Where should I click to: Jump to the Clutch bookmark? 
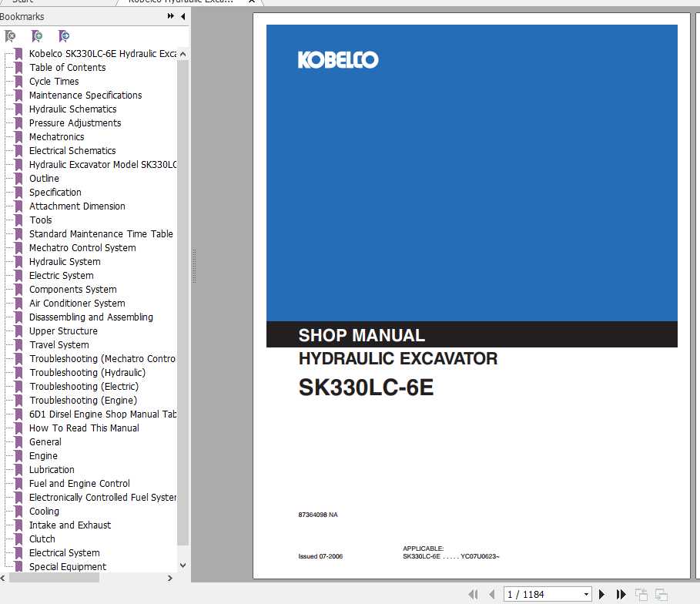pyautogui.click(x=42, y=539)
